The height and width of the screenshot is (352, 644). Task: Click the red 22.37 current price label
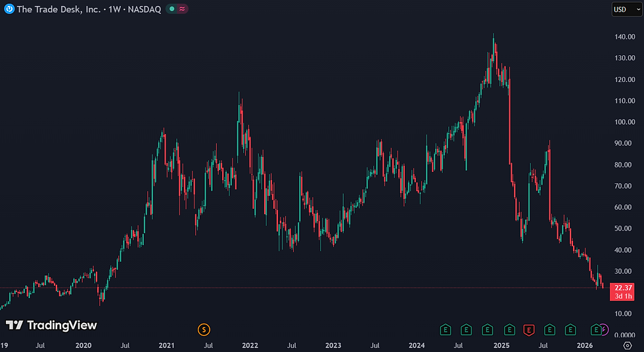pyautogui.click(x=623, y=288)
